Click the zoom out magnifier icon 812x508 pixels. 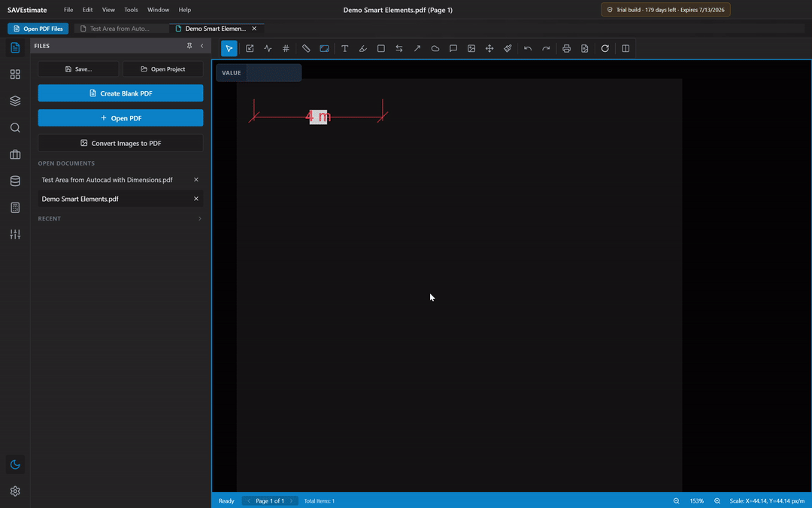(677, 500)
